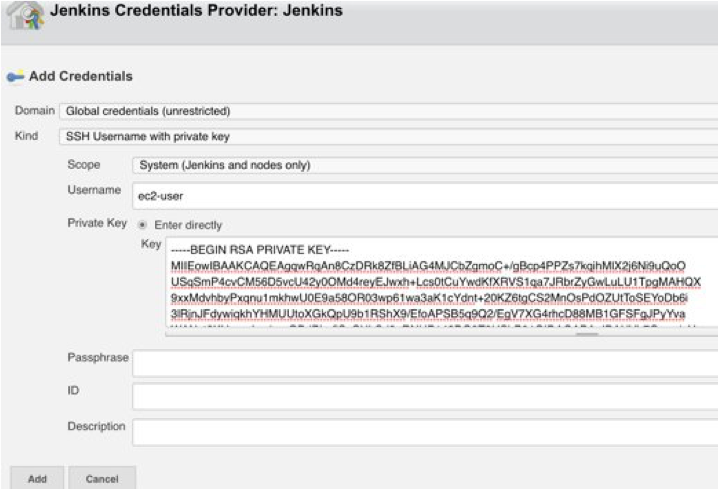Click the ID input field
Viewport: 718px width, 489px height.
[425, 397]
